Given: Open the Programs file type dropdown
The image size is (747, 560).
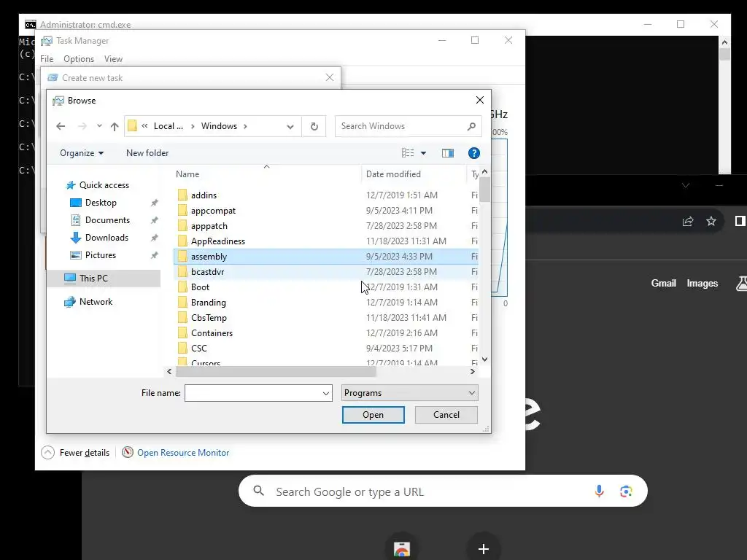Looking at the screenshot, I should [x=410, y=393].
